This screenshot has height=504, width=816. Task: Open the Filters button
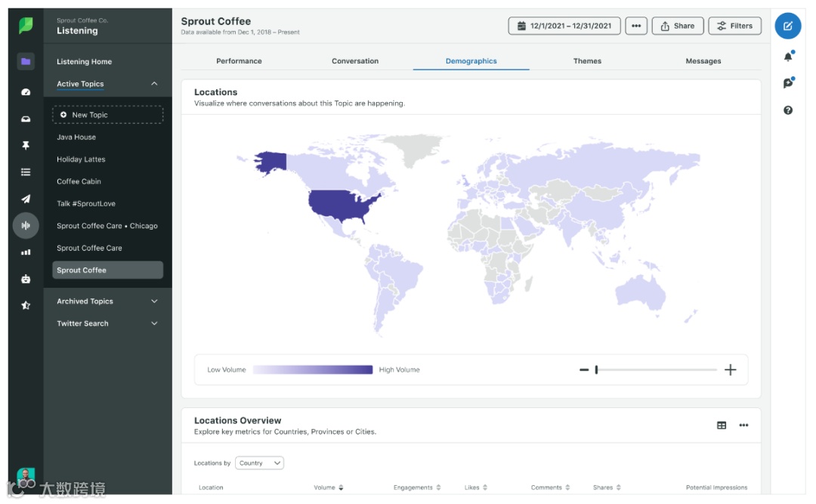coord(734,26)
